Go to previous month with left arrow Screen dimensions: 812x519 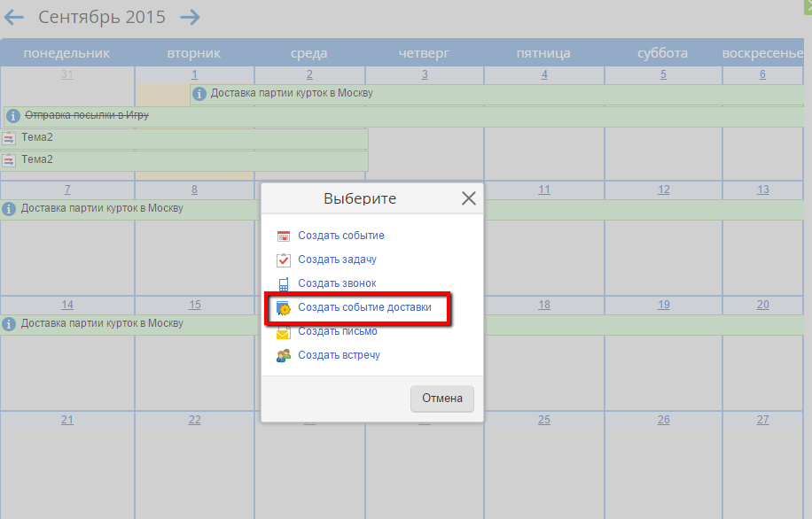(x=14, y=18)
